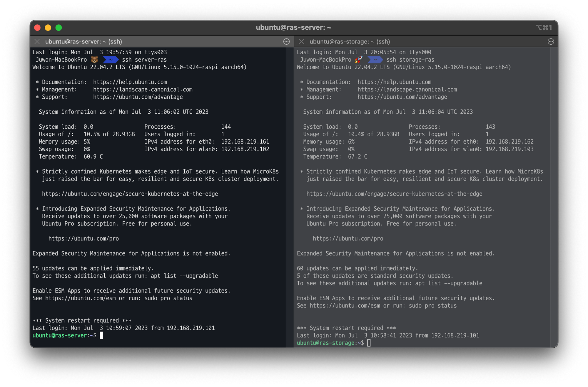Close the ras-storage ssh tab
Image resolution: width=588 pixels, height=387 pixels.
pos(301,42)
